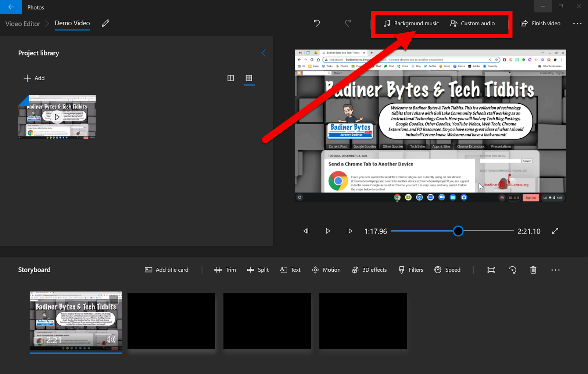Select the Split tool

pos(258,270)
